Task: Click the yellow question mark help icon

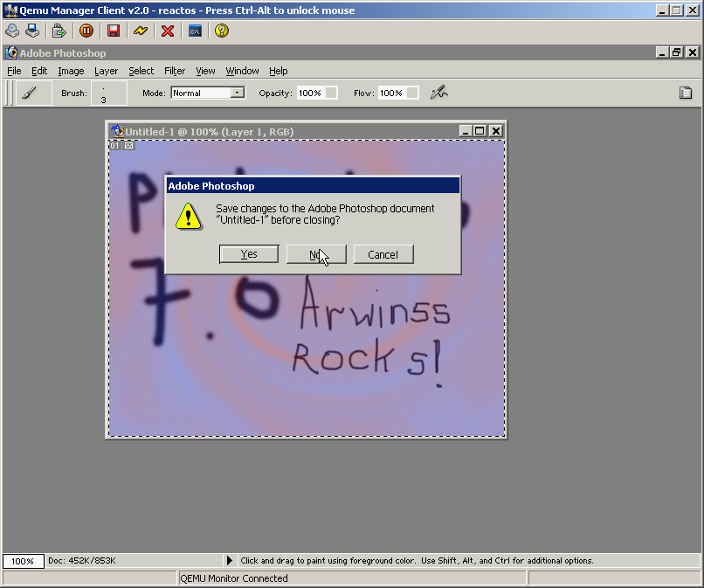Action: [222, 31]
